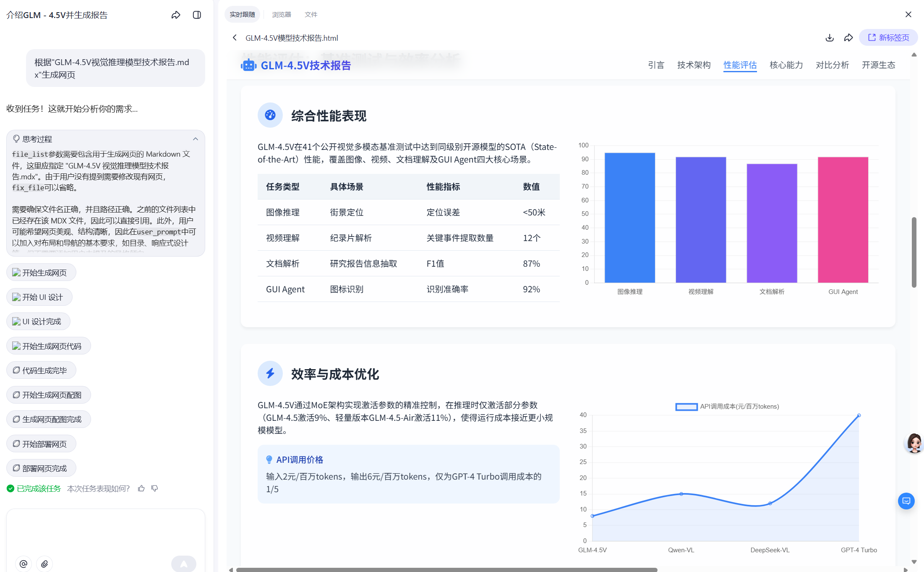Download the report using download icon
The width and height of the screenshot is (924, 572).
[x=830, y=38]
